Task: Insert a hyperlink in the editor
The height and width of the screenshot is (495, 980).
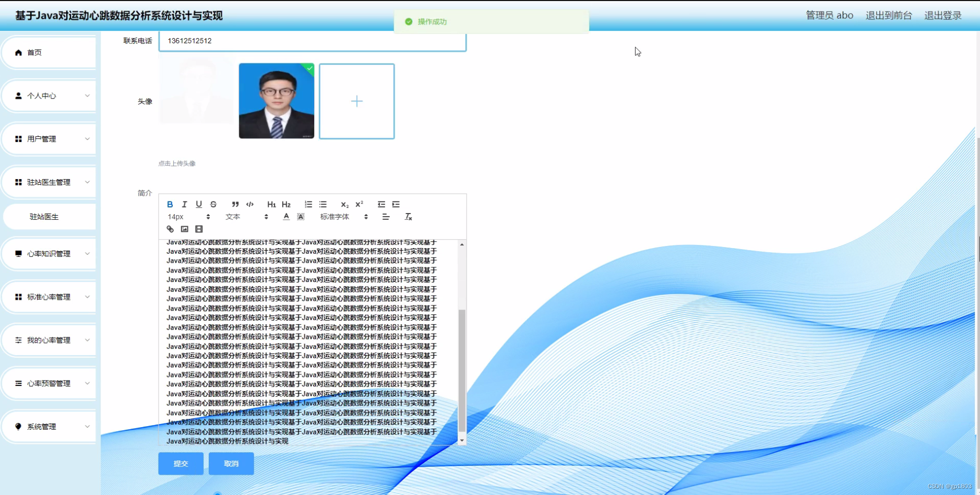Action: tap(170, 229)
